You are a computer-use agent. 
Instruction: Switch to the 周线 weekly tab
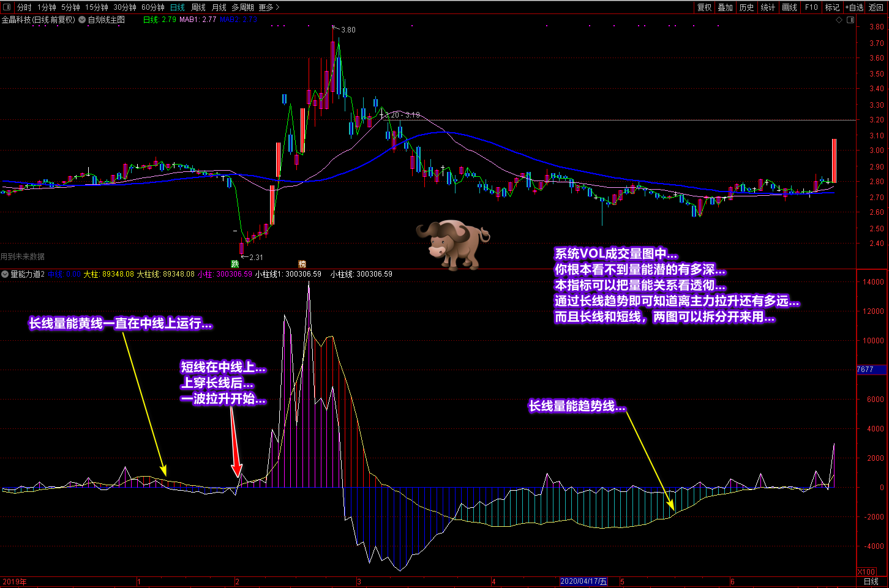[198, 7]
